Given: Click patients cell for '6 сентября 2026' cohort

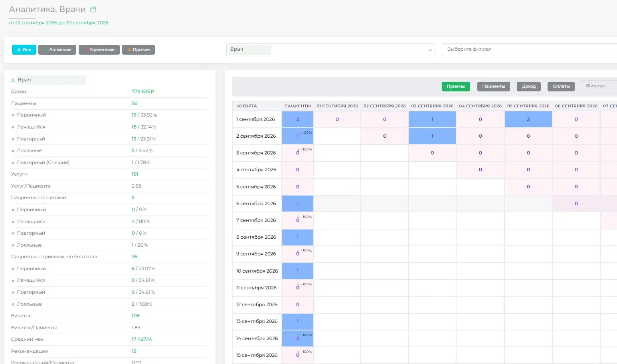Looking at the screenshot, I should [298, 204].
